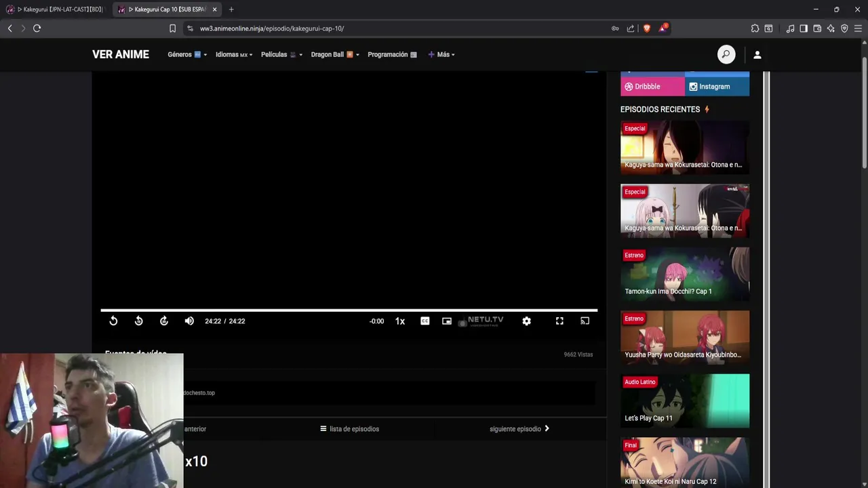Click the EPISODIOS RECIENTES heading
This screenshot has height=488, width=868.
660,109
